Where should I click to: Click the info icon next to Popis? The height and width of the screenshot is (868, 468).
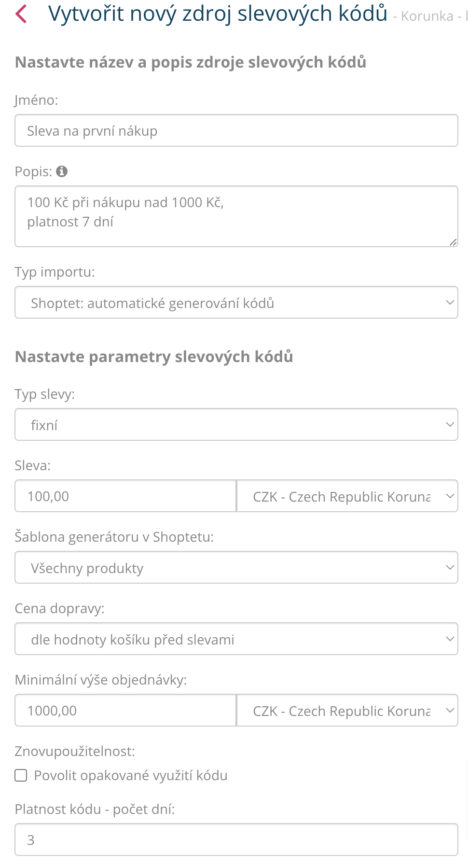62,171
